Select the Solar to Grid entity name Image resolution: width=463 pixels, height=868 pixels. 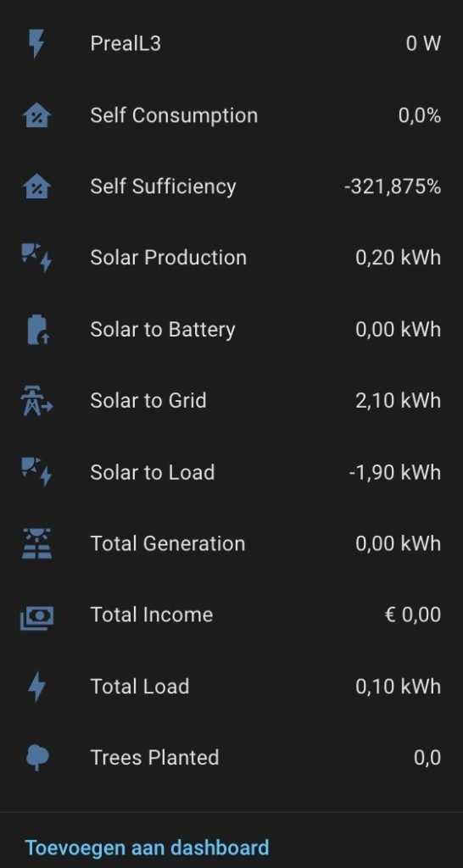point(148,400)
